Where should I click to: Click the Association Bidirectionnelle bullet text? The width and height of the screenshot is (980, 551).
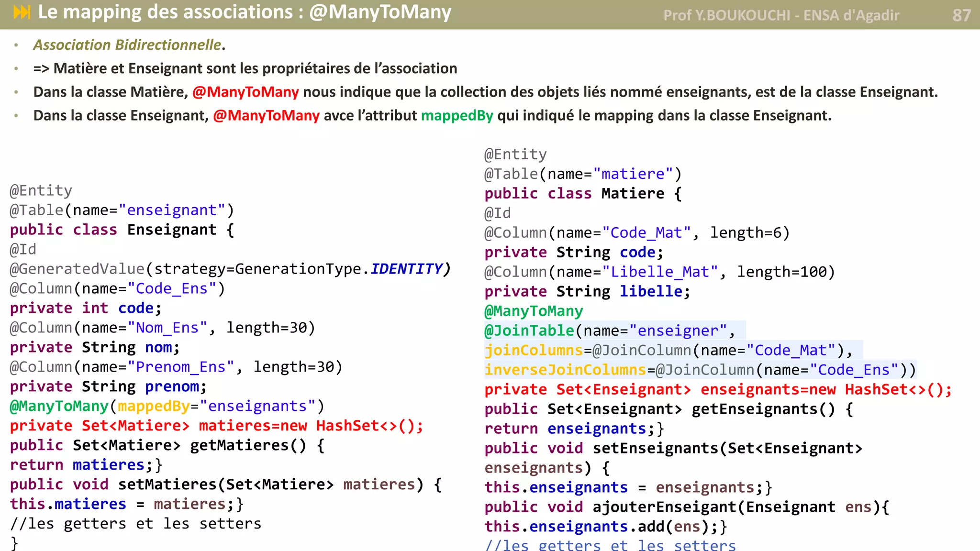(127, 45)
